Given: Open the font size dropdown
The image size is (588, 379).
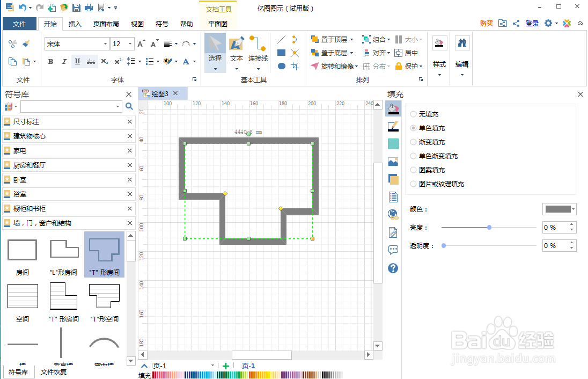Looking at the screenshot, I should (x=130, y=44).
